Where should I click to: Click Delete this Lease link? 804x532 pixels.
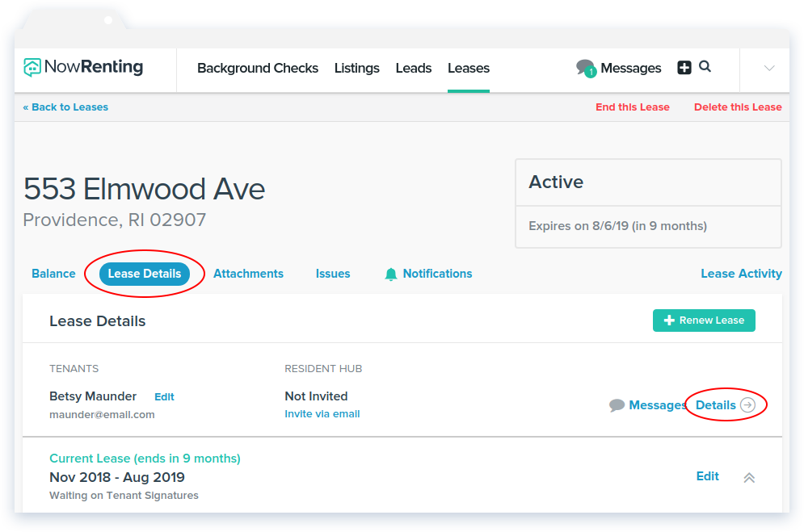[x=738, y=107]
